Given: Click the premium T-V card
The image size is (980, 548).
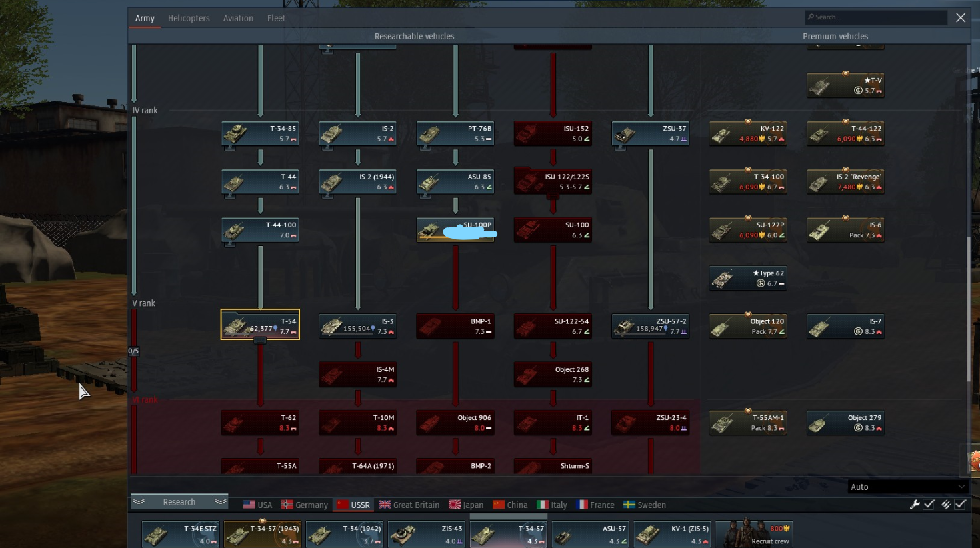Looking at the screenshot, I should pos(845,85).
